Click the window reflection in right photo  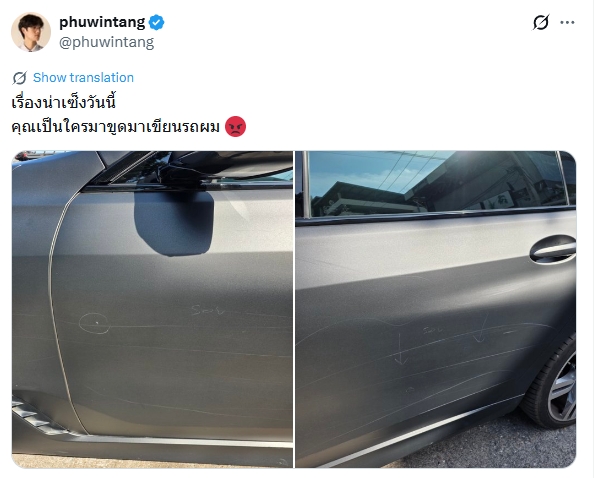436,184
